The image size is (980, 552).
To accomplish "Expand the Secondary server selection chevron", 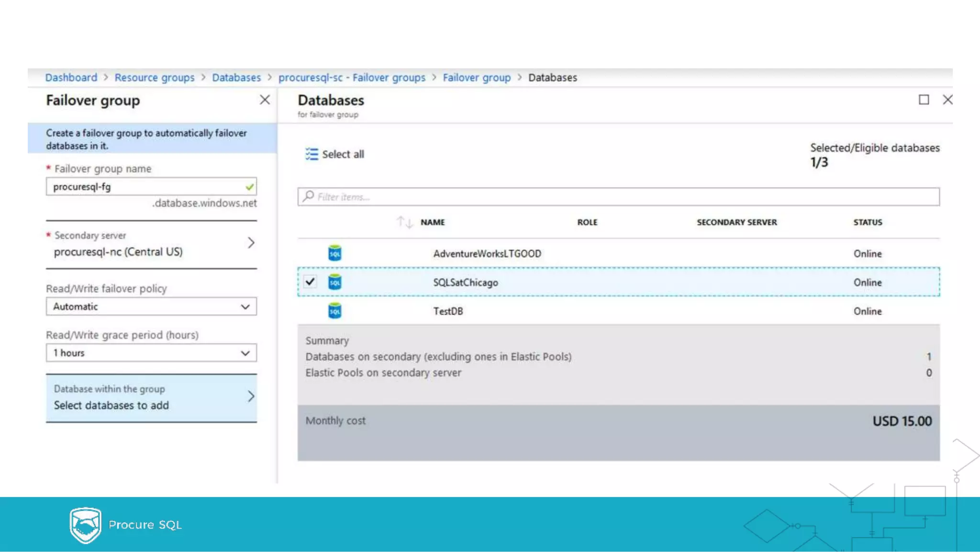I will (x=251, y=243).
